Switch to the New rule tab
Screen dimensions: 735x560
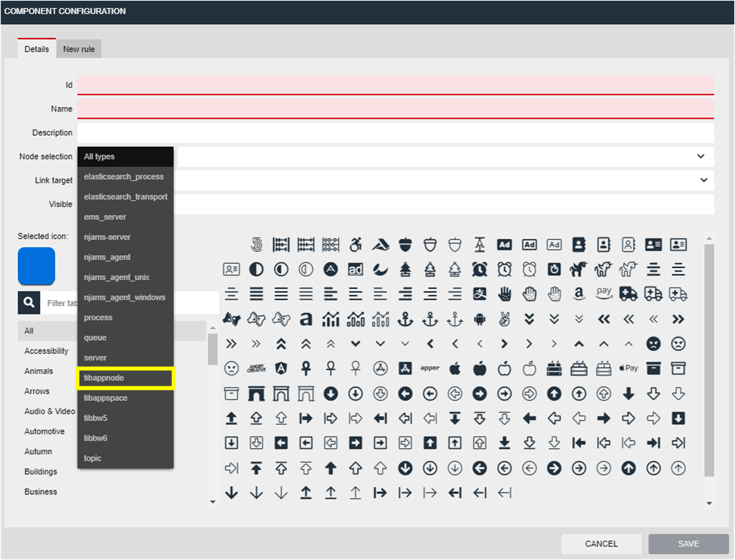pos(79,49)
